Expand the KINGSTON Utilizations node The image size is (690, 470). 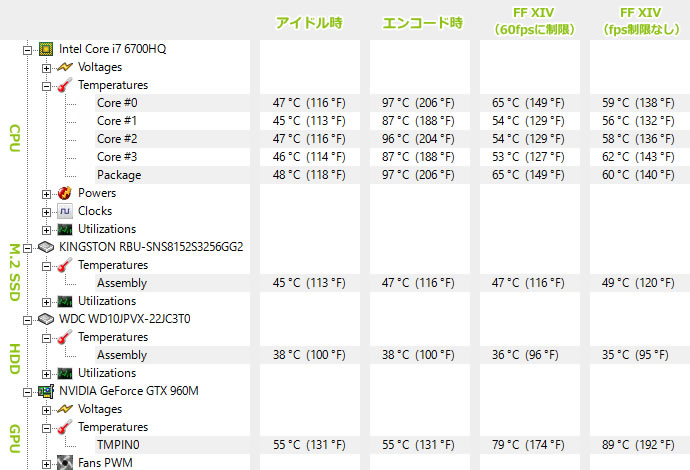[46, 302]
